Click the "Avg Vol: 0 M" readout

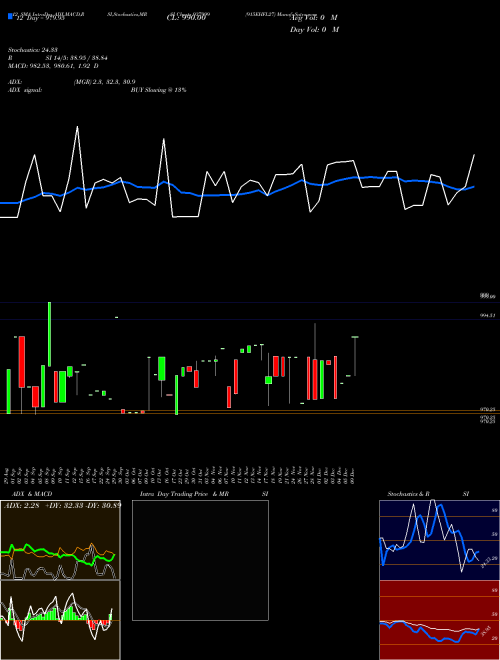tap(314, 18)
